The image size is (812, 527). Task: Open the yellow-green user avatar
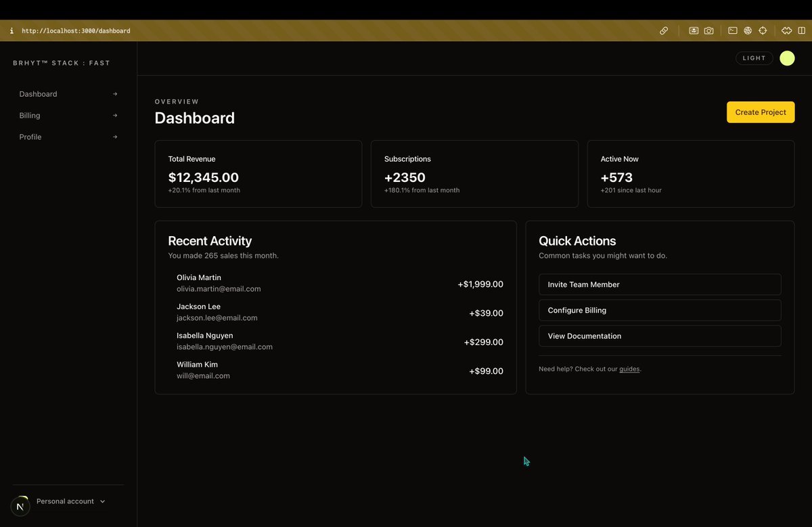pyautogui.click(x=787, y=58)
